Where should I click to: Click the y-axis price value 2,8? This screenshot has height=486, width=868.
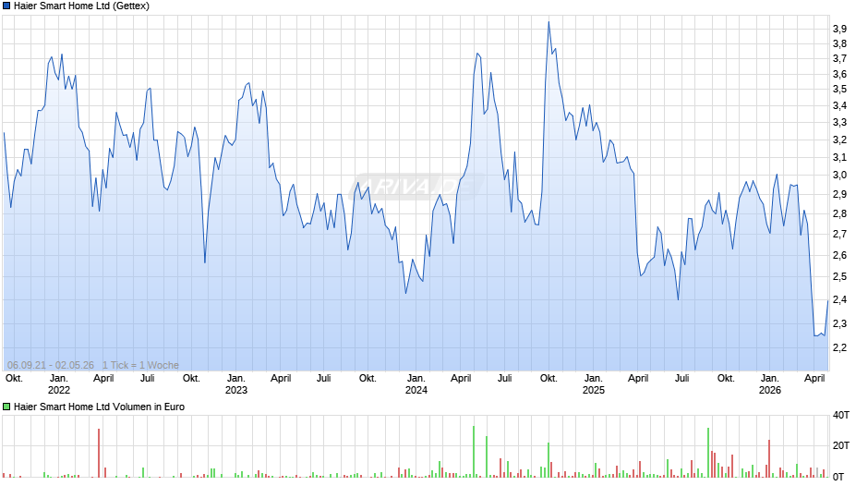(839, 214)
